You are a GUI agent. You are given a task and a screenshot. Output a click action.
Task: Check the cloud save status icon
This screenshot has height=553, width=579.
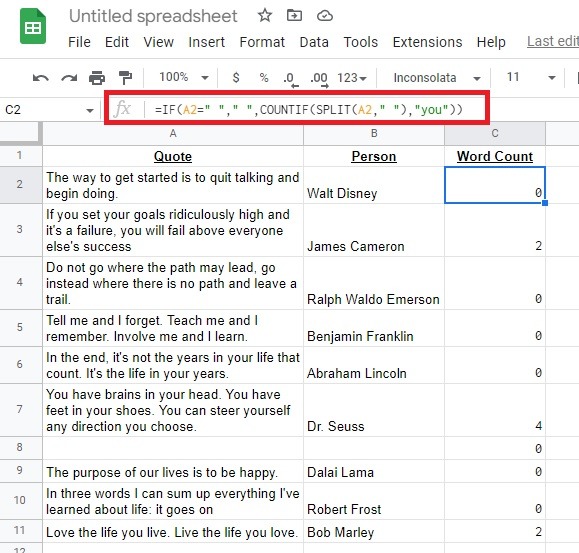pyautogui.click(x=325, y=16)
